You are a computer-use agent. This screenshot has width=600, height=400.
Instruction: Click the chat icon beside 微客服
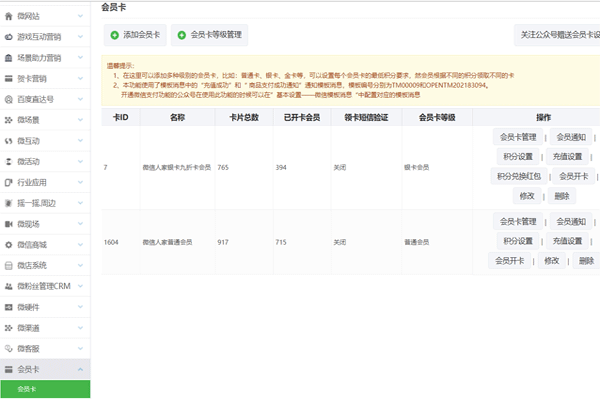(x=8, y=348)
